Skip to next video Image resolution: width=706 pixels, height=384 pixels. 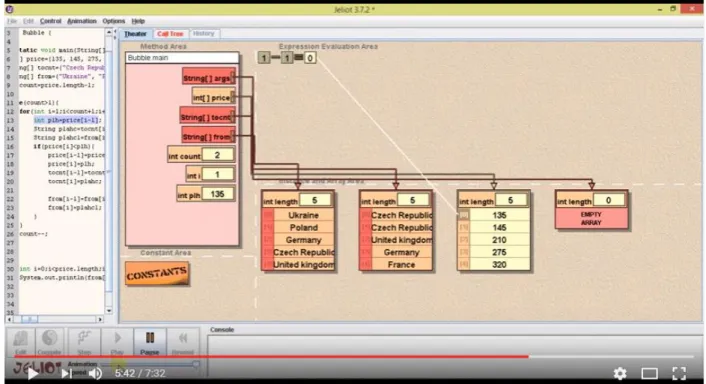pos(66,373)
